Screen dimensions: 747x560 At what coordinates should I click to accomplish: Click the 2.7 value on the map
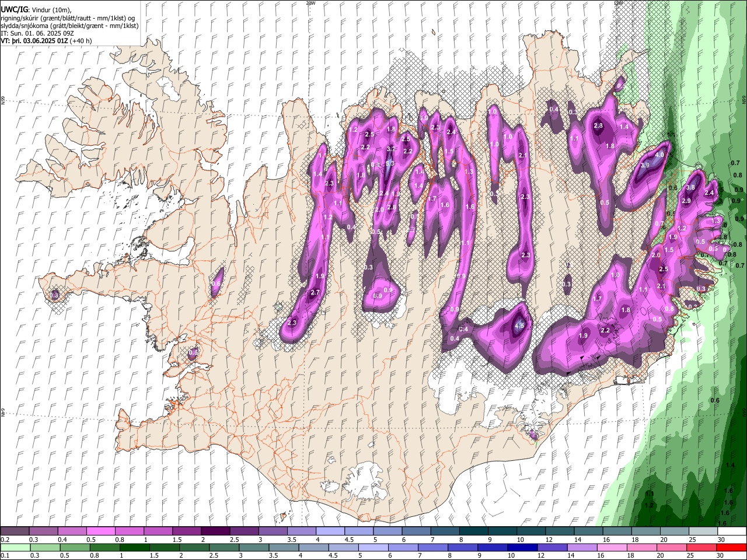315,293
